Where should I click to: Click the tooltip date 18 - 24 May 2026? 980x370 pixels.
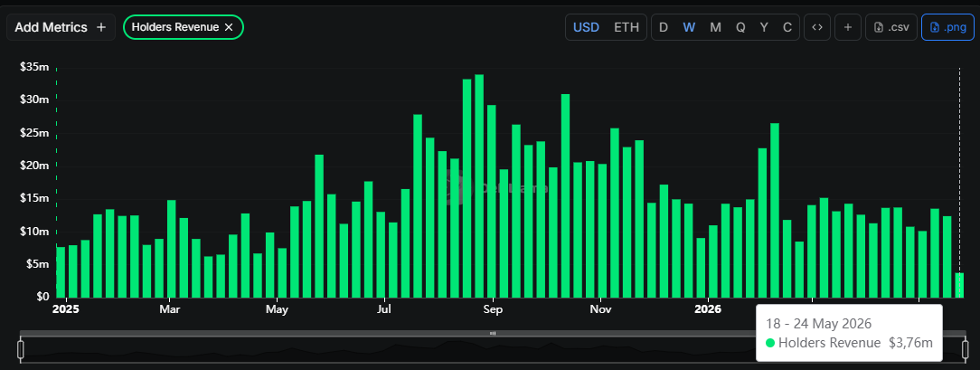point(818,324)
